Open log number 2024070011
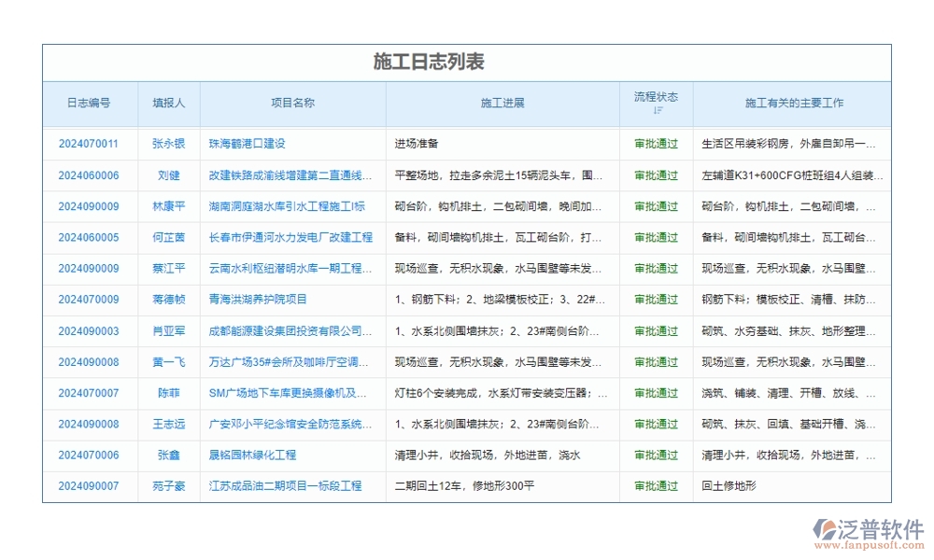Screen dimensions: 934x560 click(89, 145)
